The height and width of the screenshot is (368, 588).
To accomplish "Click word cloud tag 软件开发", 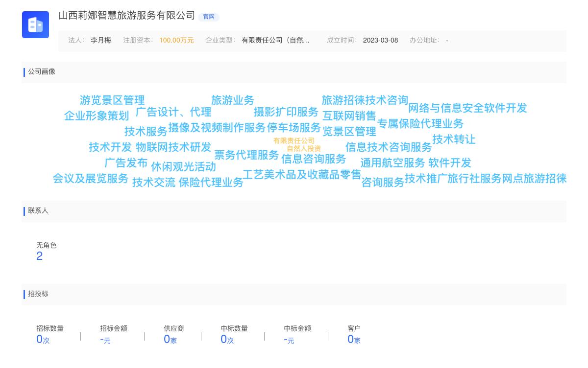I will point(450,163).
